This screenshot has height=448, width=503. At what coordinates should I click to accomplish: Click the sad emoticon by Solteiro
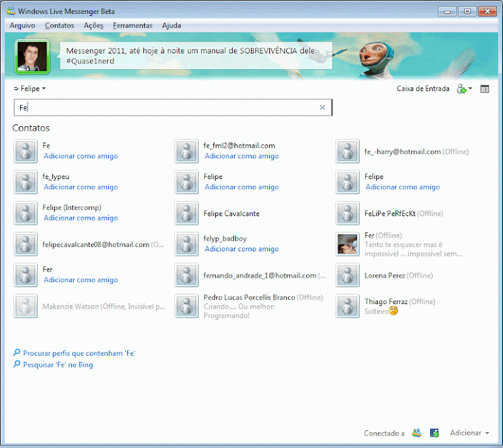tap(394, 311)
